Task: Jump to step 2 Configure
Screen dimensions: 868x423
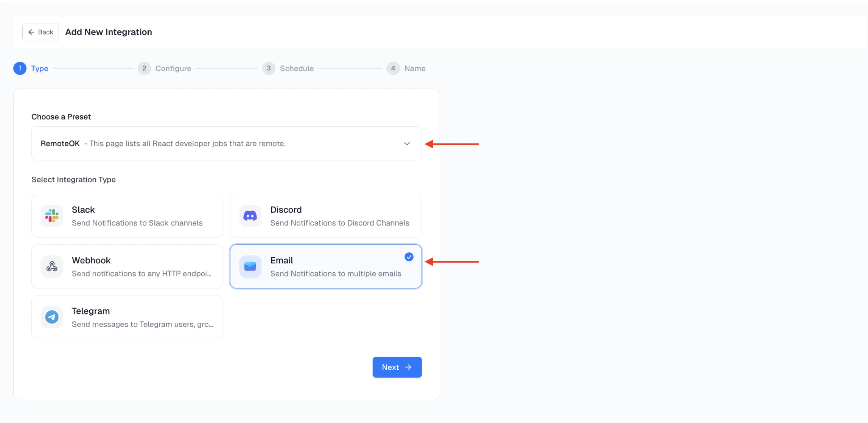Action: point(165,68)
